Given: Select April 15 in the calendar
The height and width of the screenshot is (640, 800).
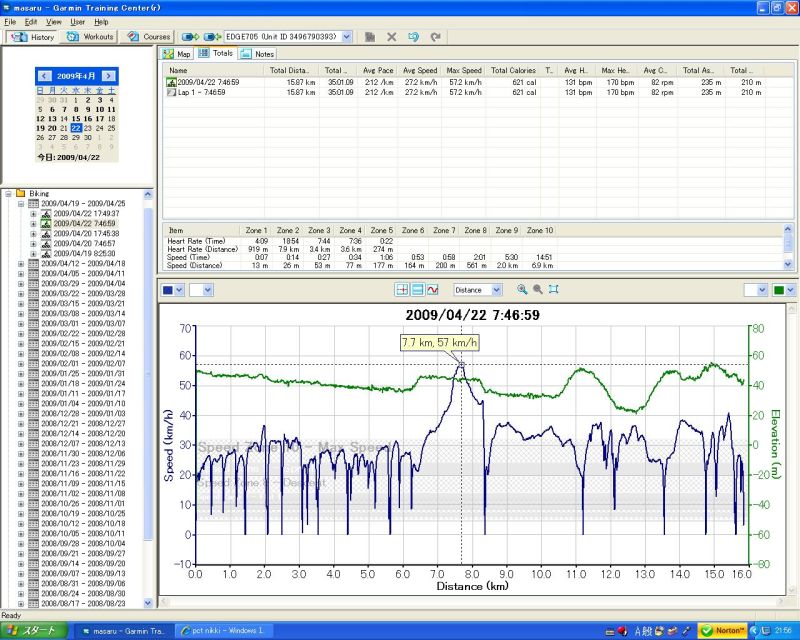Looking at the screenshot, I should [x=76, y=118].
